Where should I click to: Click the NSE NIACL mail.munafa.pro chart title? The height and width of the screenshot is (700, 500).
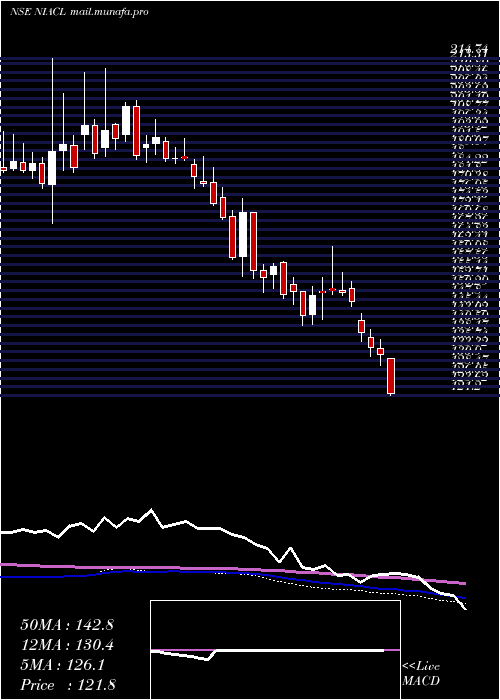[x=79, y=12]
